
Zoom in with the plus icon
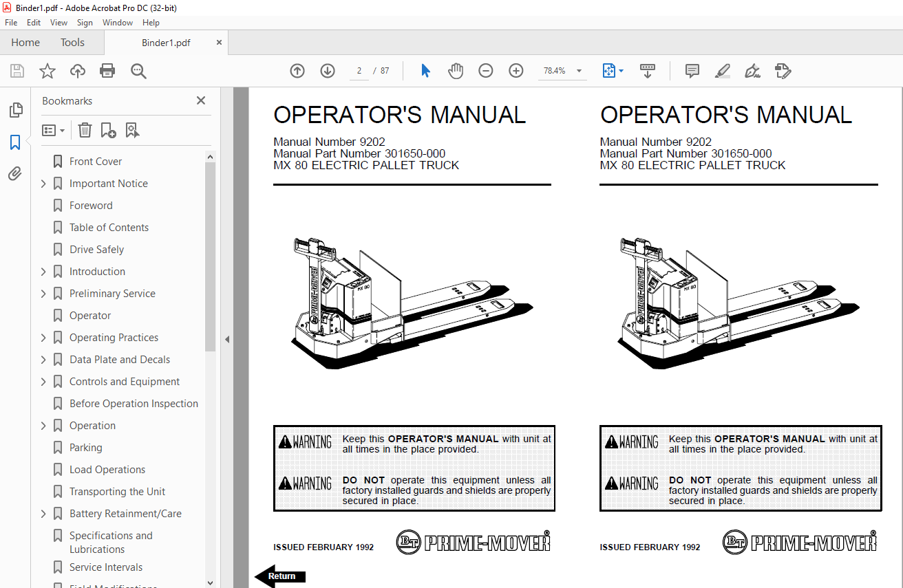[x=516, y=71]
